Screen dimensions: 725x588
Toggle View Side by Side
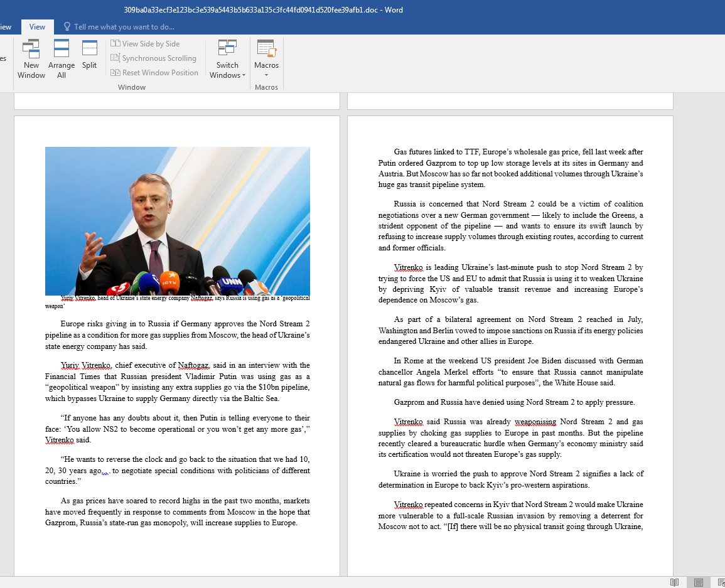tap(146, 43)
